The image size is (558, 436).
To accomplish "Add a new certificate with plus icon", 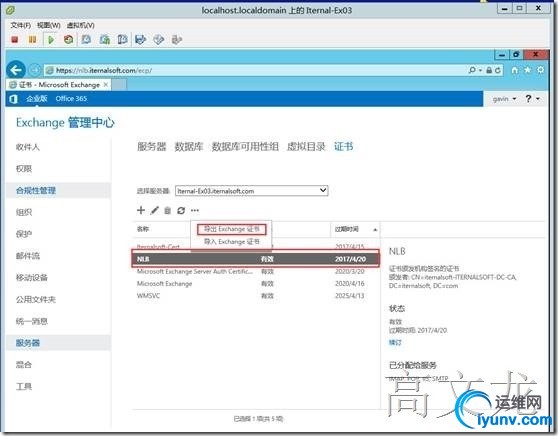I will pos(141,210).
